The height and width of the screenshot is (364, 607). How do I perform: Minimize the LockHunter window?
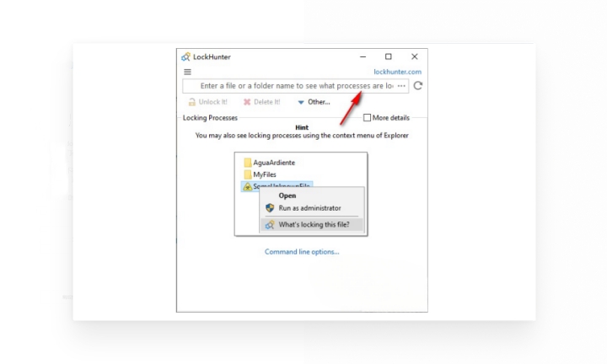pyautogui.click(x=363, y=56)
